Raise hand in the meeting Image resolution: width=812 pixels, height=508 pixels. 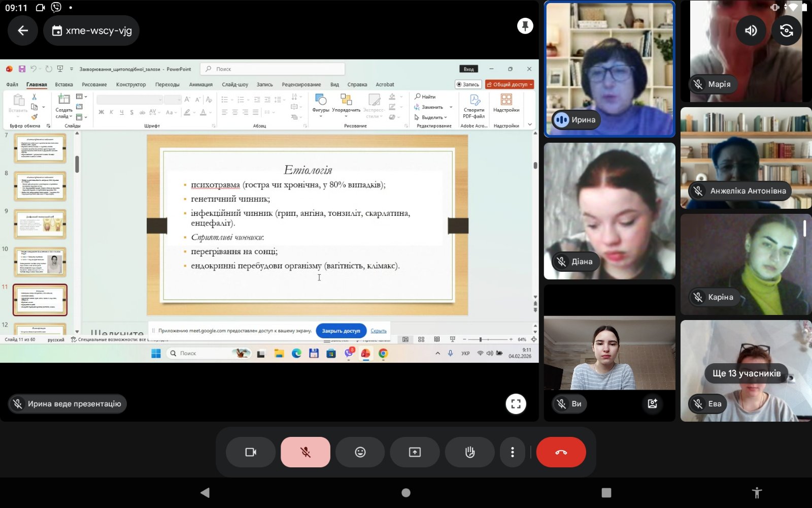[469, 452]
